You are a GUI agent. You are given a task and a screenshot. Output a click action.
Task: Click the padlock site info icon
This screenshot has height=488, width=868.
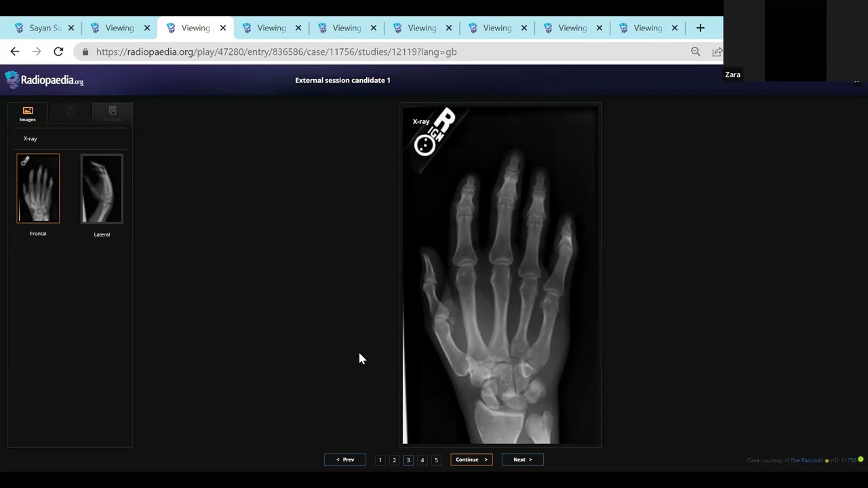pyautogui.click(x=85, y=52)
